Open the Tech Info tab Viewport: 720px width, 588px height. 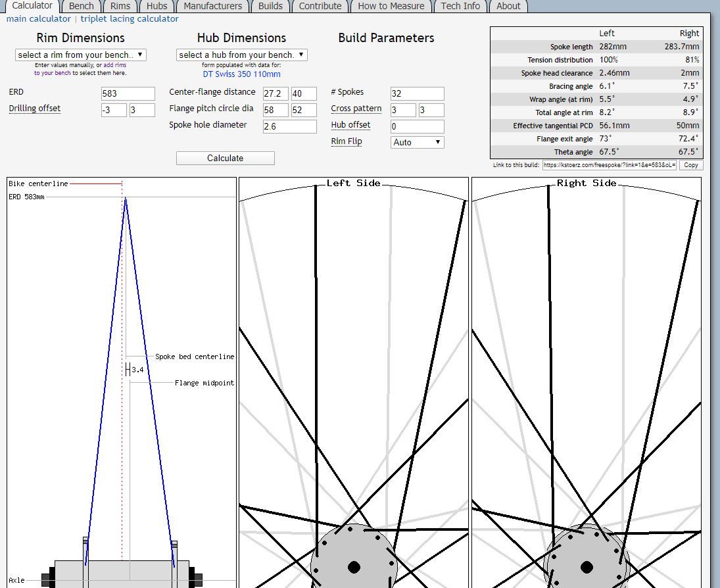(x=460, y=6)
